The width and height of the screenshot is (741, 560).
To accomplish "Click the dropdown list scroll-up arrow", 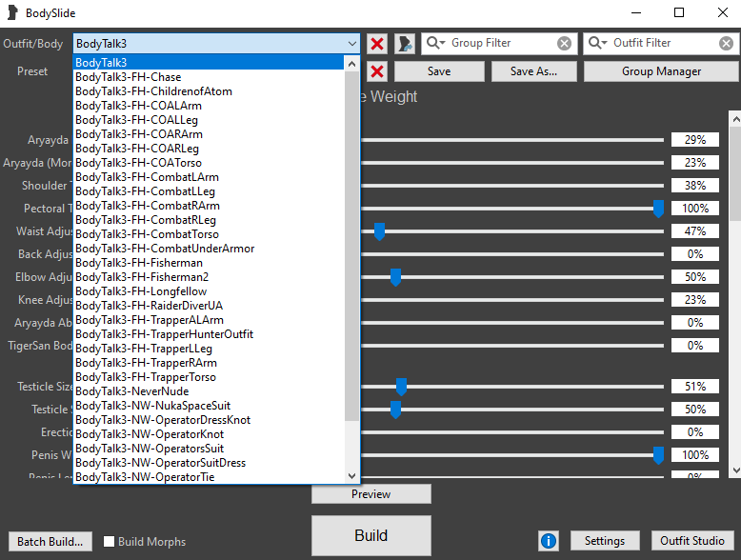I will tap(351, 64).
